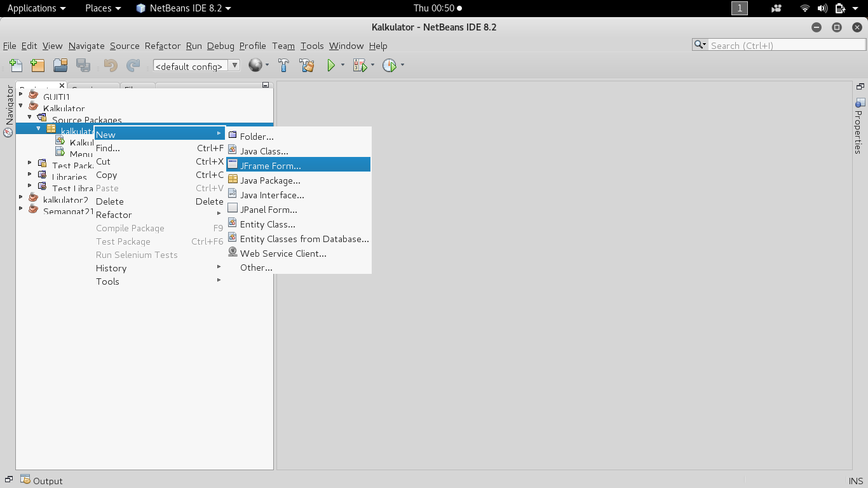Select Web Service Client... in the submenu
Screen dimensions: 868x488
click(x=299, y=254)
